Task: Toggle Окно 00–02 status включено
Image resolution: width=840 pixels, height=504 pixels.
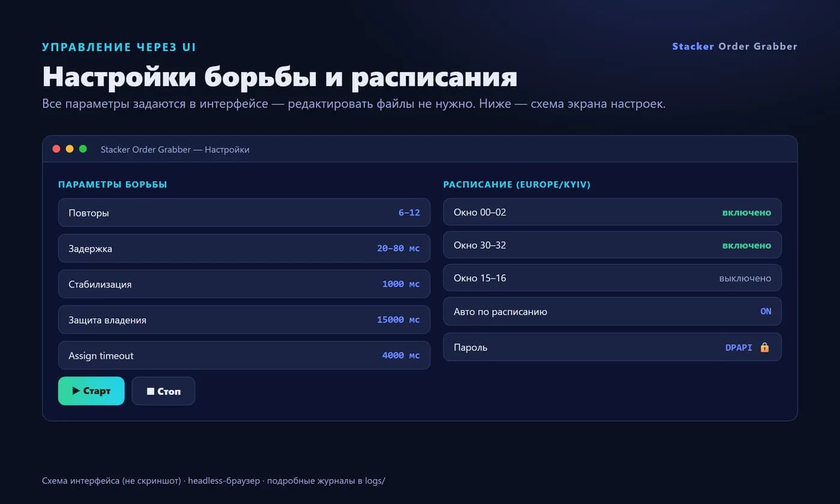Action: tap(746, 212)
